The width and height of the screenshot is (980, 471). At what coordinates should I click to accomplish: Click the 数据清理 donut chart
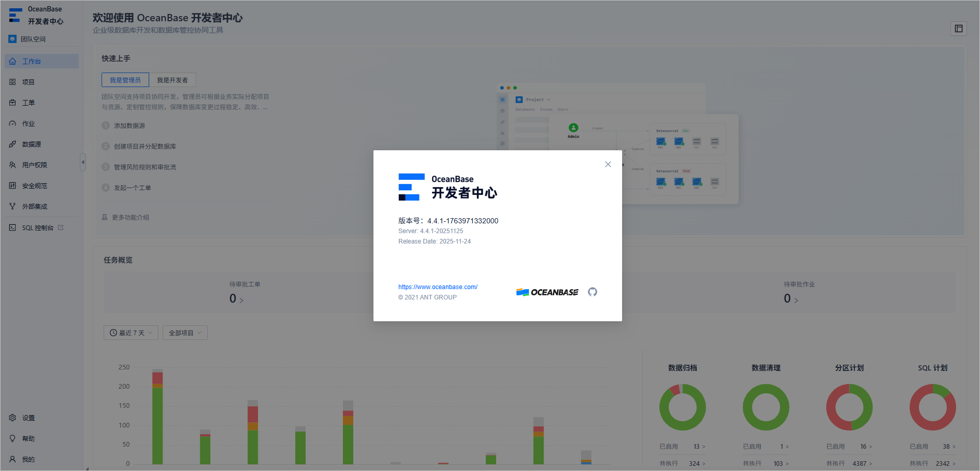click(x=766, y=407)
